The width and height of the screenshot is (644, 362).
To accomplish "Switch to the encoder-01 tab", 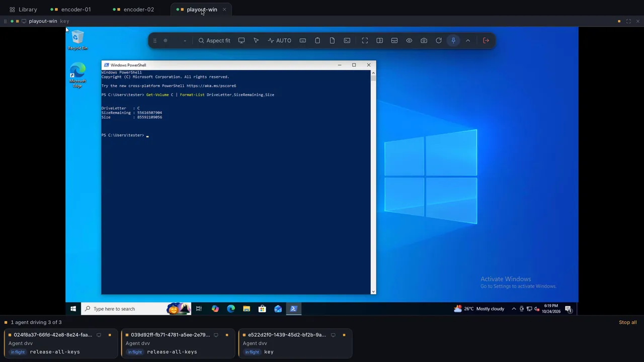I will [x=71, y=10].
